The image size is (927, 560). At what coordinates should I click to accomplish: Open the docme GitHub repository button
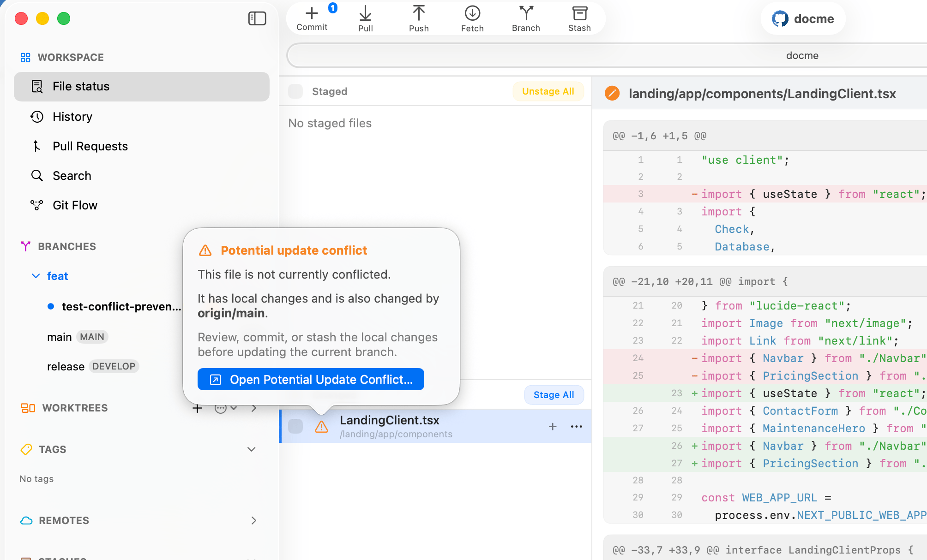tap(803, 18)
